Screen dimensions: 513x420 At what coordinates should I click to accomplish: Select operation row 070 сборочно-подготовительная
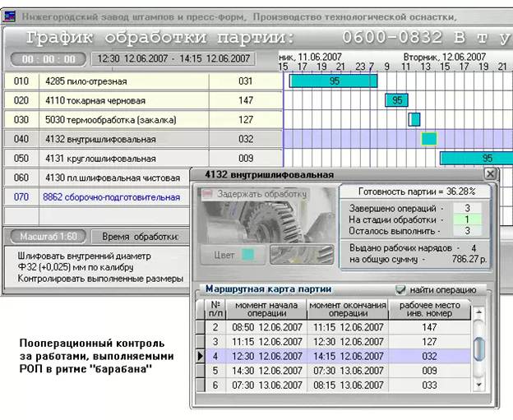click(x=97, y=197)
